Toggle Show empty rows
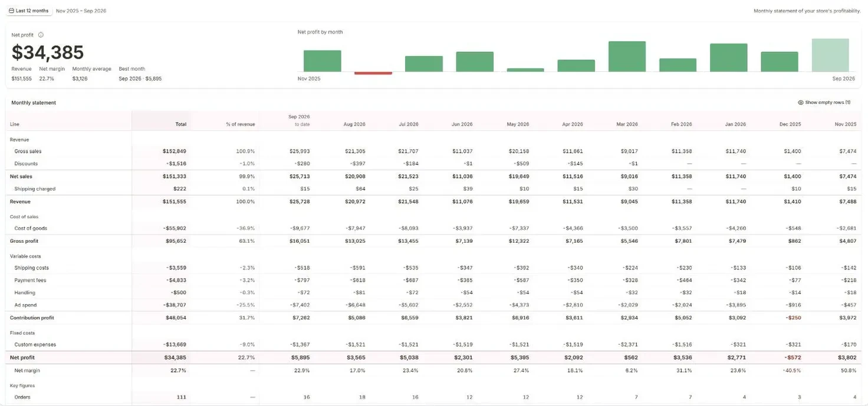The height and width of the screenshot is (406, 868). pyautogui.click(x=824, y=103)
